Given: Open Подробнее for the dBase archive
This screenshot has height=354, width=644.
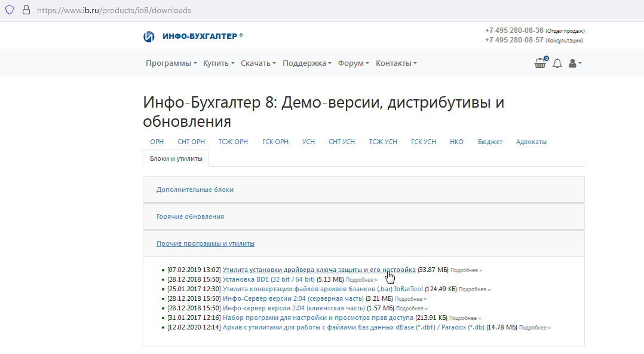Looking at the screenshot, I should click(535, 328).
